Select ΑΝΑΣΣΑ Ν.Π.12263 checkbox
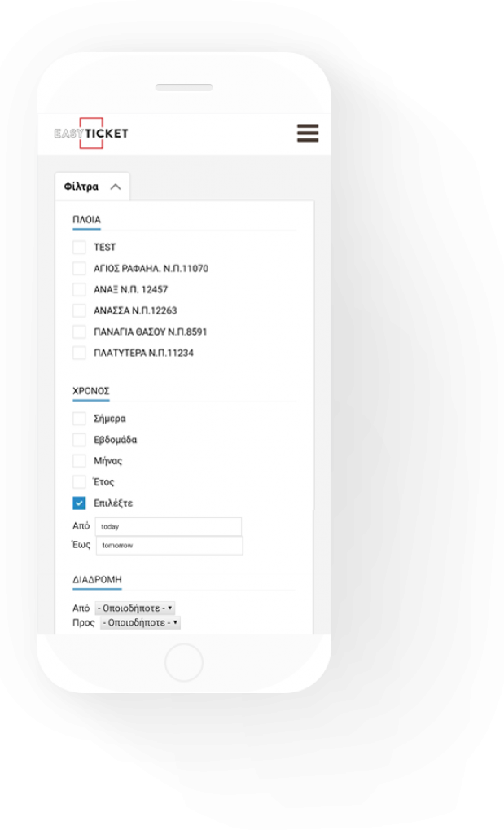This screenshot has width=504, height=830. point(79,310)
